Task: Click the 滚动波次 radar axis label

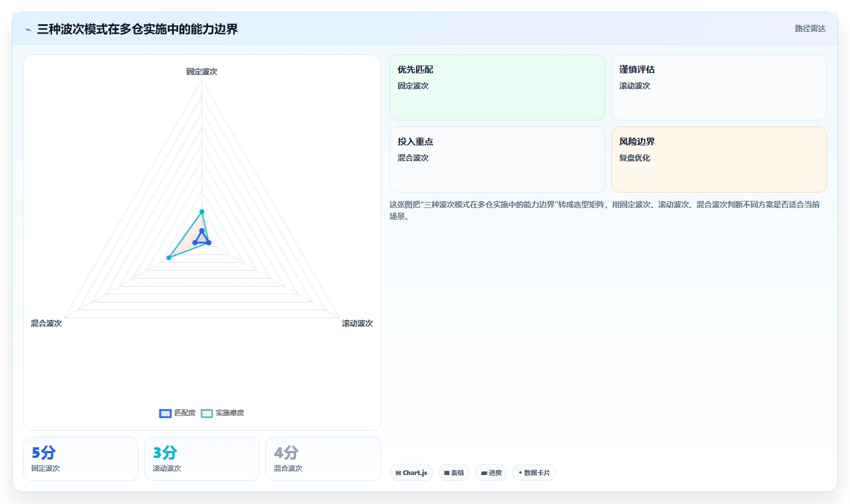Action: coord(358,323)
